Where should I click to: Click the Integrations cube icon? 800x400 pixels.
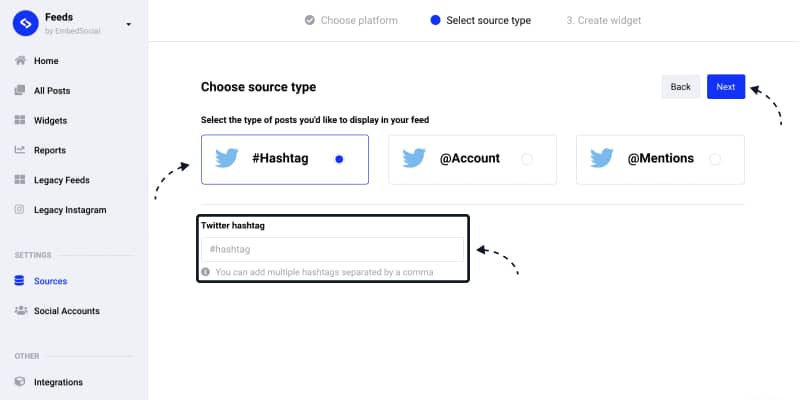point(20,382)
